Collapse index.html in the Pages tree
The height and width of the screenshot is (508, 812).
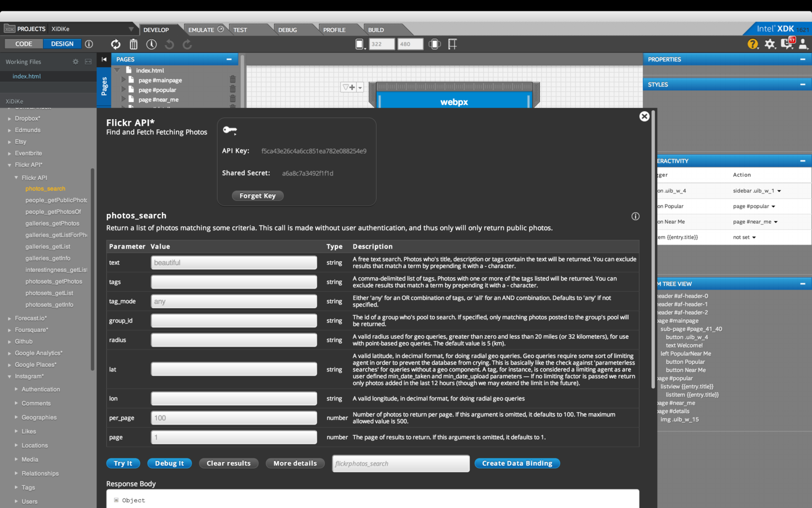coord(117,71)
